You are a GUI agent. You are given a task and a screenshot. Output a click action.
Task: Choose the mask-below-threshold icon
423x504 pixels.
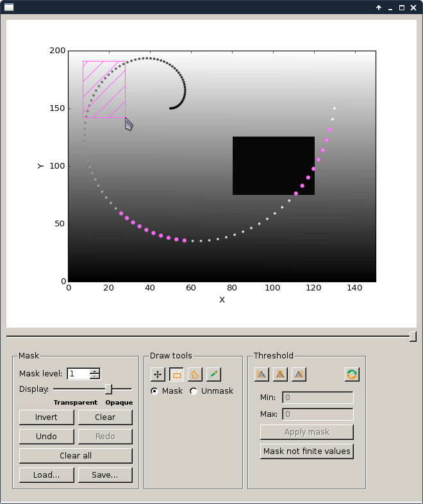(261, 374)
